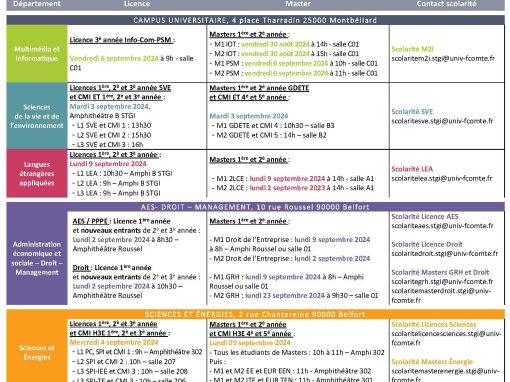
Task: Click the Multimédia et informatique green cell
Action: pyautogui.click(x=37, y=54)
